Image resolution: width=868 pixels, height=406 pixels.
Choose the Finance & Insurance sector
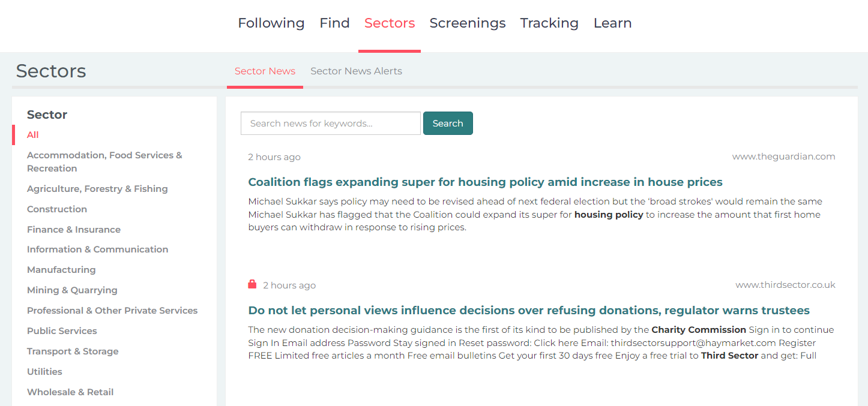[74, 230]
